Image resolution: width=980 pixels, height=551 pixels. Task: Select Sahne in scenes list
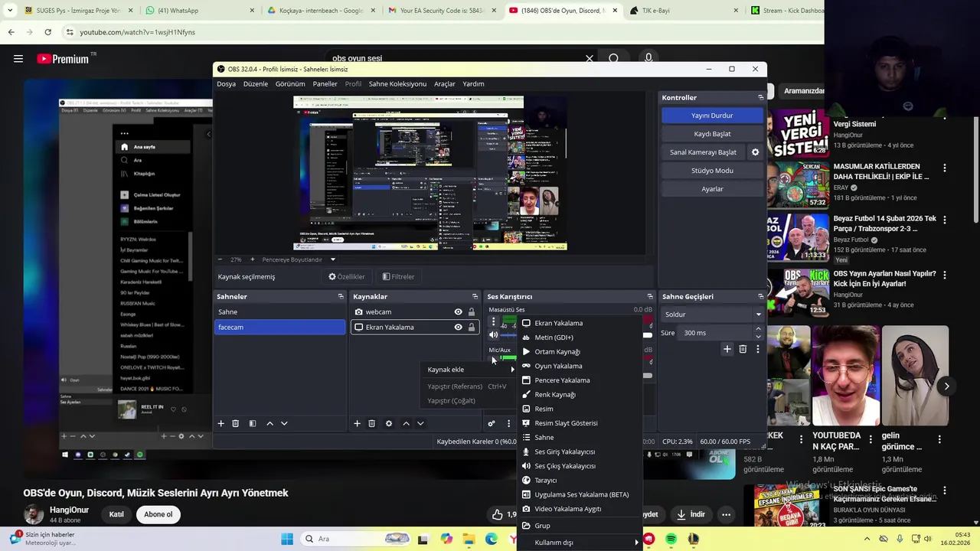[x=279, y=312]
